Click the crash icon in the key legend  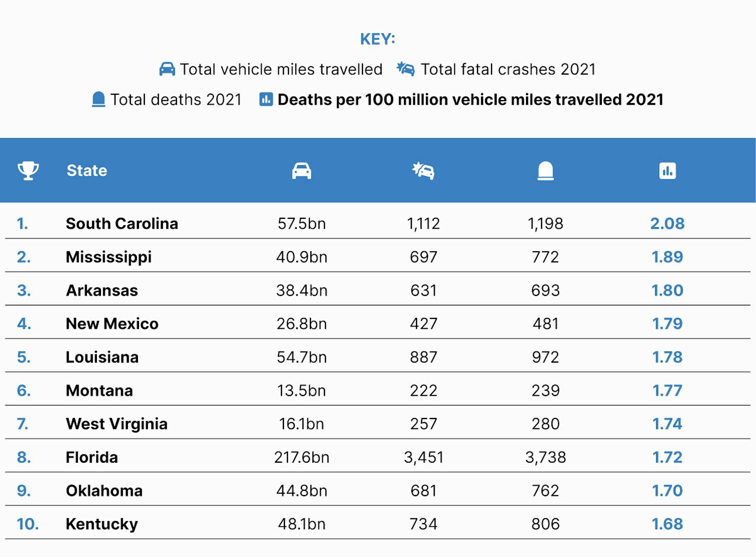tap(406, 69)
